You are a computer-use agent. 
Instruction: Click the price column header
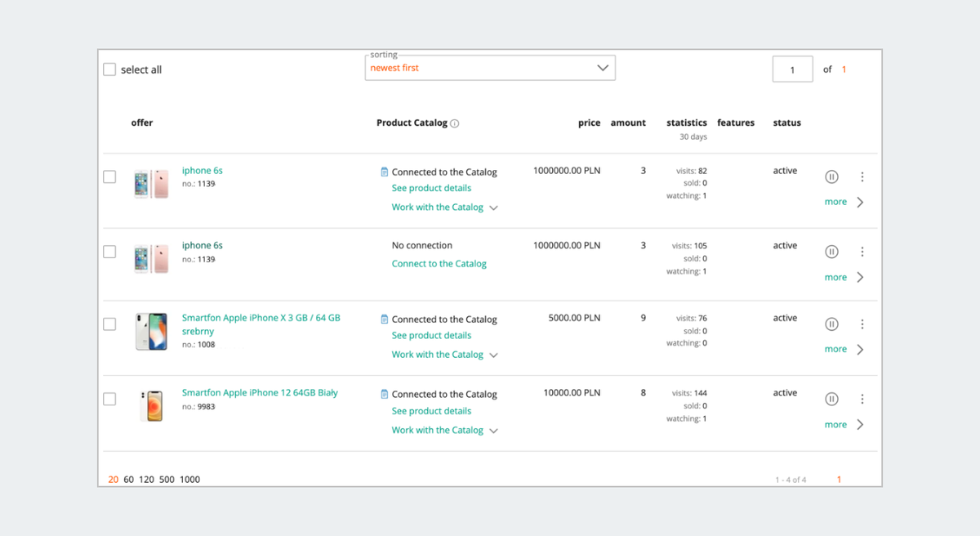(x=589, y=123)
